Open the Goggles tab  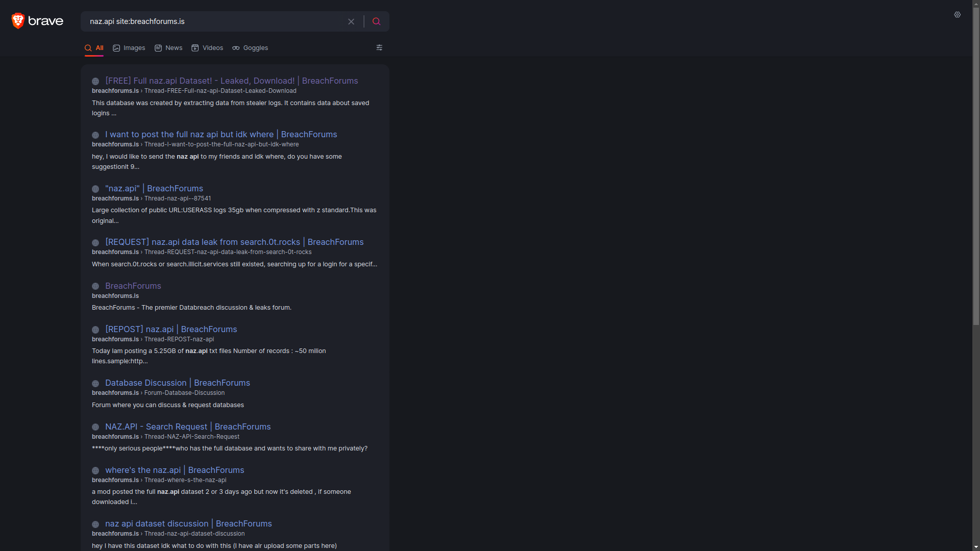[250, 48]
